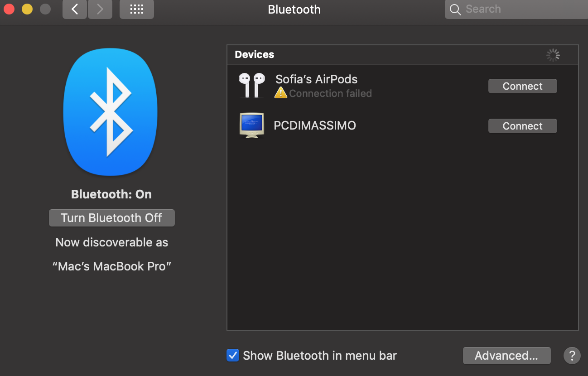The height and width of the screenshot is (376, 588).
Task: Click the Bluetooth window title
Action: 294,10
